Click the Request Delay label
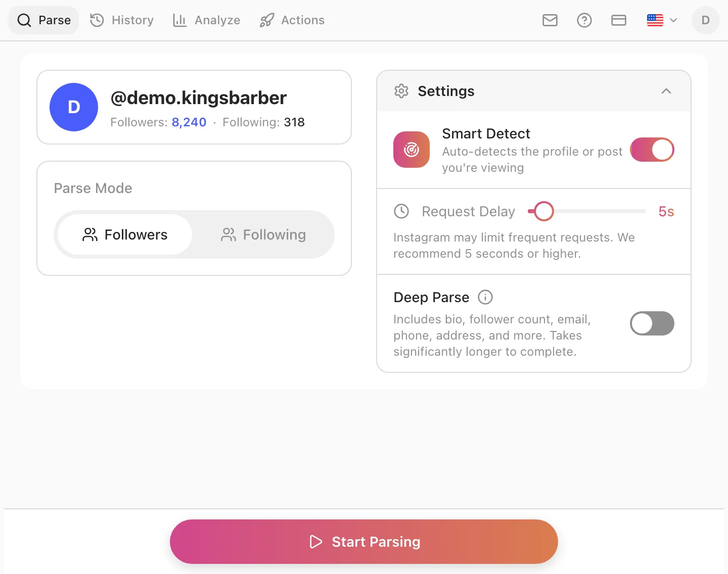 (x=468, y=211)
